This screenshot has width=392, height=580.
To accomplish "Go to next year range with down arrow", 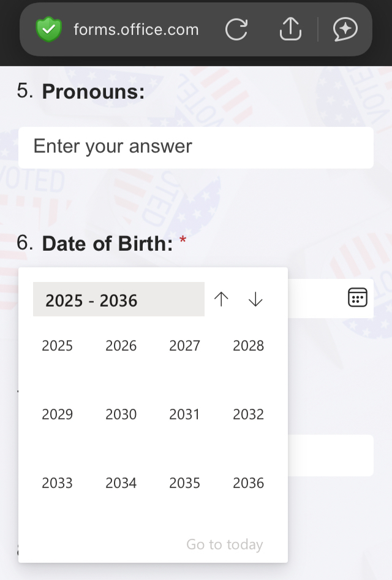I will [x=255, y=299].
